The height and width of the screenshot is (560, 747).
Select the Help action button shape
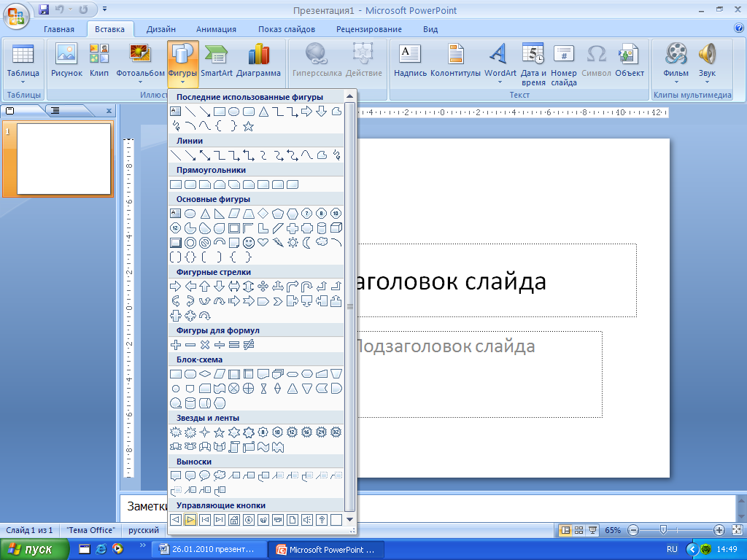coord(322,520)
